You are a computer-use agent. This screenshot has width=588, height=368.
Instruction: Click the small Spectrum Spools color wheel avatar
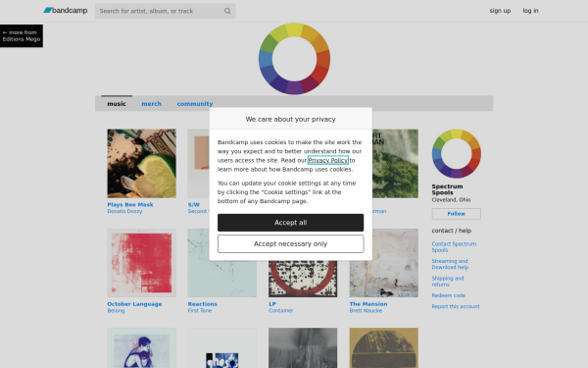click(x=457, y=154)
